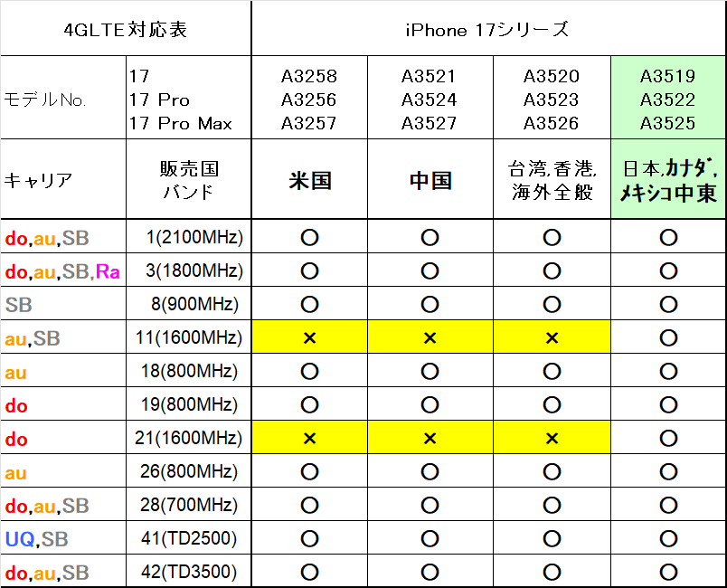Select the cell listing 17 Pro Max models
Viewport: 727px width, 588px height.
pyautogui.click(x=189, y=98)
